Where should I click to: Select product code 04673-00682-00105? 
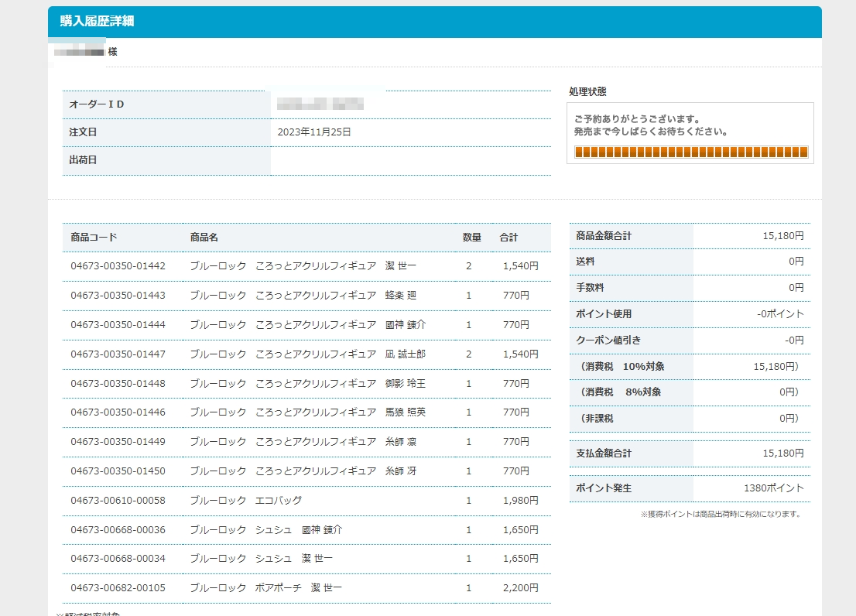pyautogui.click(x=118, y=587)
